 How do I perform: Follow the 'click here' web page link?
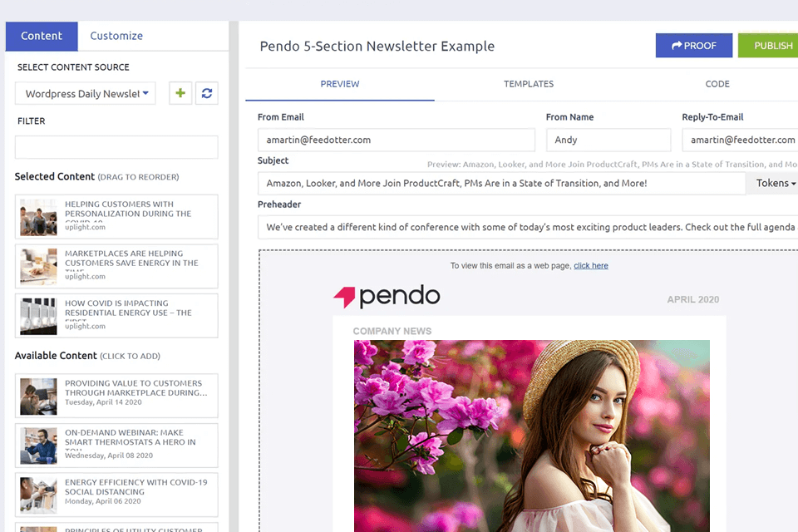click(x=591, y=266)
